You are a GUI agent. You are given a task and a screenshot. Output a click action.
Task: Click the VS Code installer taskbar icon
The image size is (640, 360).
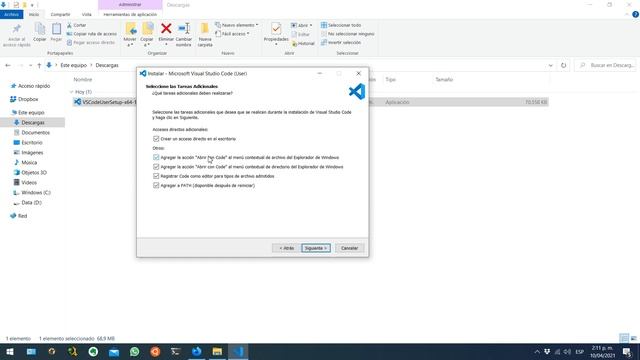238,351
